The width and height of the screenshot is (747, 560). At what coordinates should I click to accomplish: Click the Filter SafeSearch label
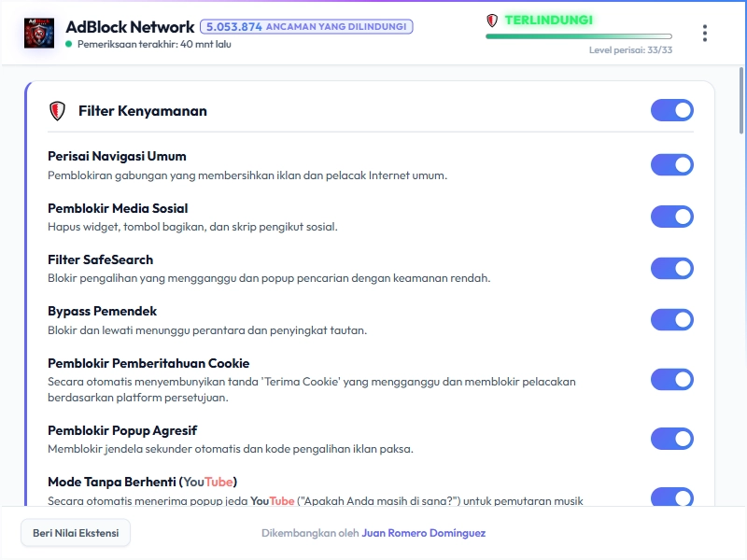[101, 260]
